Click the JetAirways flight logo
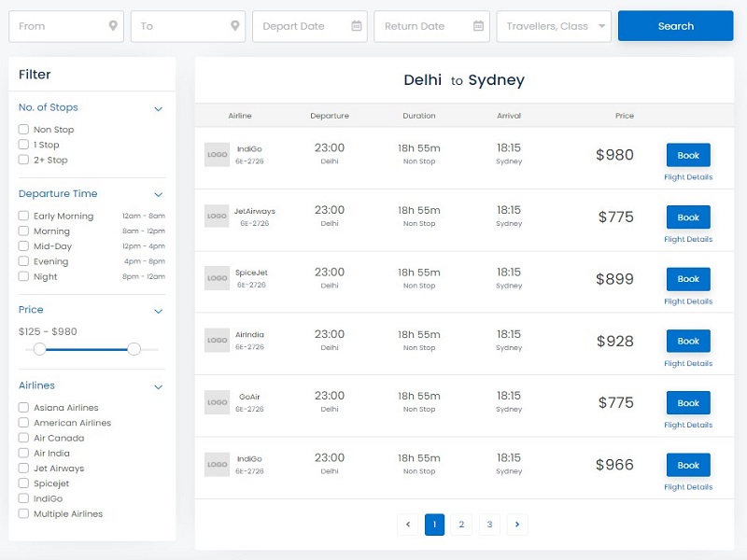The width and height of the screenshot is (747, 560). point(217,217)
